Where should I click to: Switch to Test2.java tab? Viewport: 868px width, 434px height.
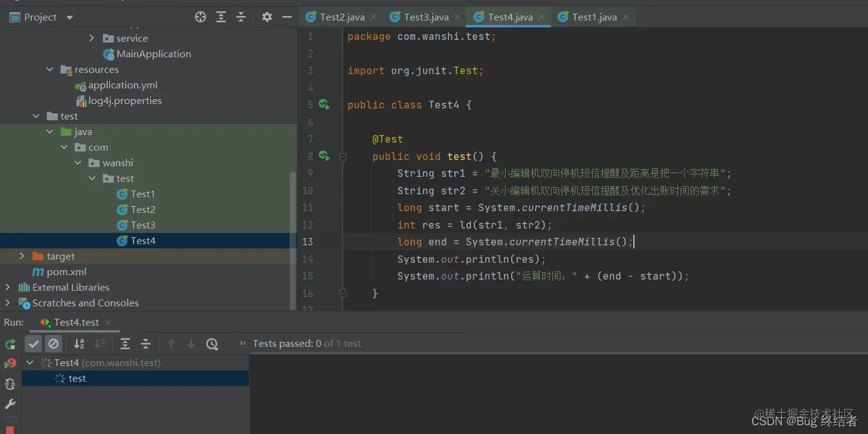342,17
